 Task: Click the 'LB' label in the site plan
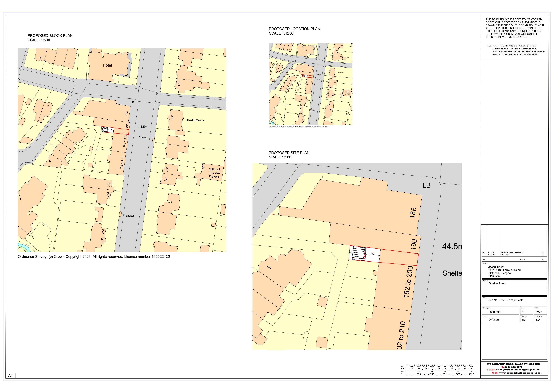426,185
